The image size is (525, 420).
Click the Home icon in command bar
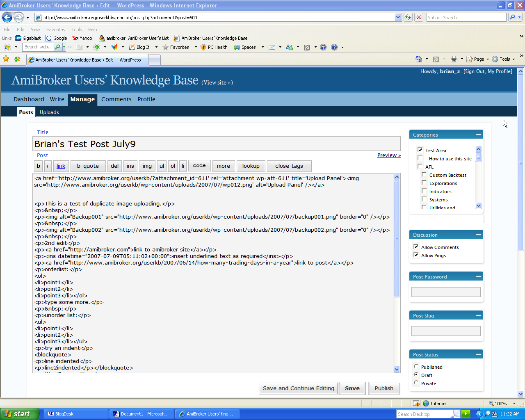418,59
